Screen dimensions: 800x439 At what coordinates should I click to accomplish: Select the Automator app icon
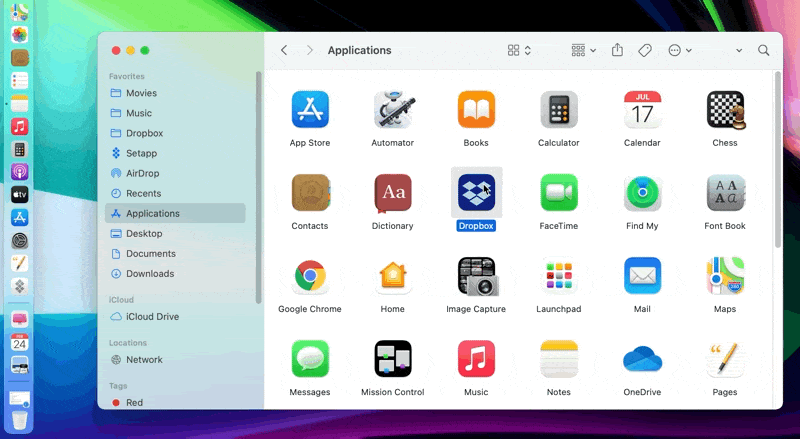pyautogui.click(x=393, y=109)
